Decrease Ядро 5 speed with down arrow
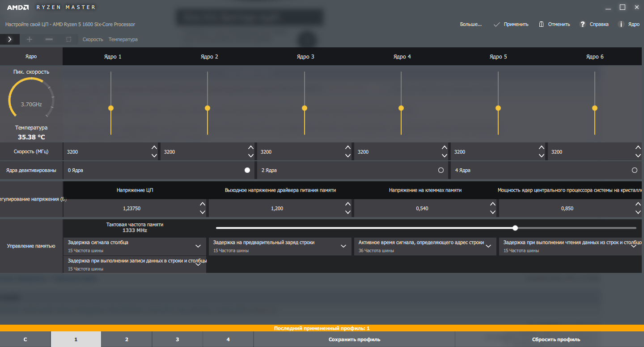This screenshot has width=644, height=347. (x=541, y=155)
